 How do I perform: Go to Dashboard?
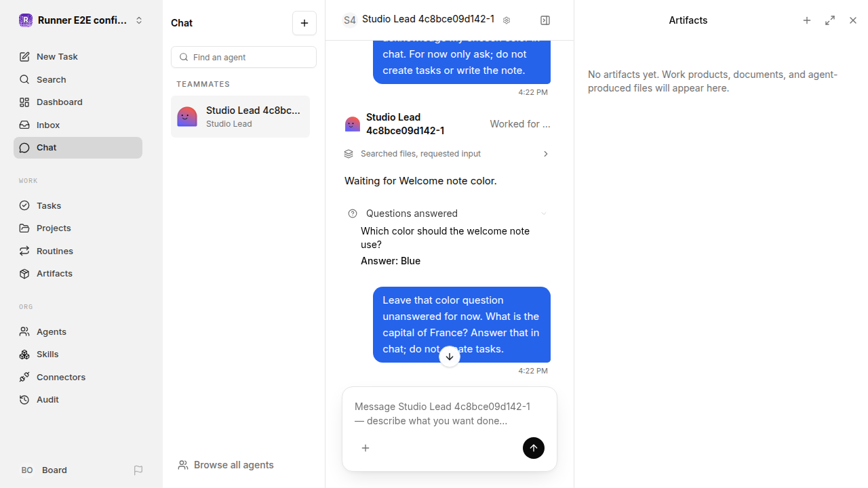(78, 102)
